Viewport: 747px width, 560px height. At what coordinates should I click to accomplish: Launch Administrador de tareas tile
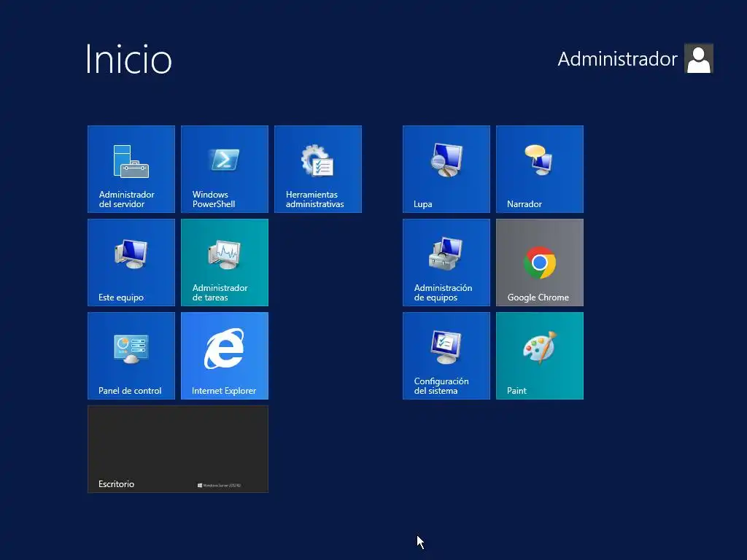pyautogui.click(x=225, y=262)
